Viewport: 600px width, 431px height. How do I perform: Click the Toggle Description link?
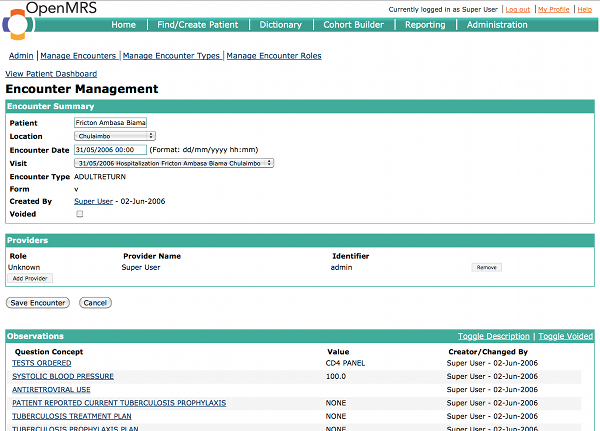point(494,336)
